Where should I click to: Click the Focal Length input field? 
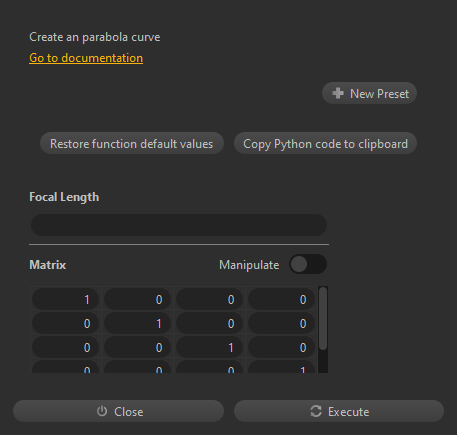tap(179, 225)
